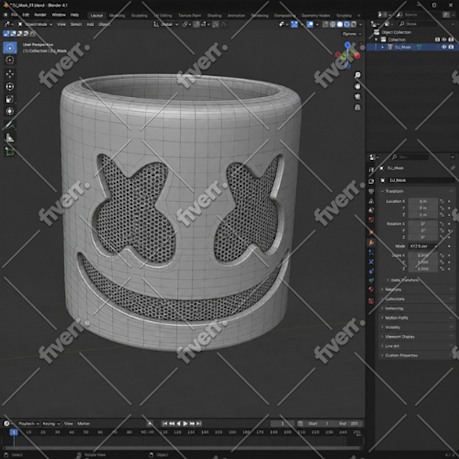
Task: Select the Measure tool
Action: [x=10, y=138]
